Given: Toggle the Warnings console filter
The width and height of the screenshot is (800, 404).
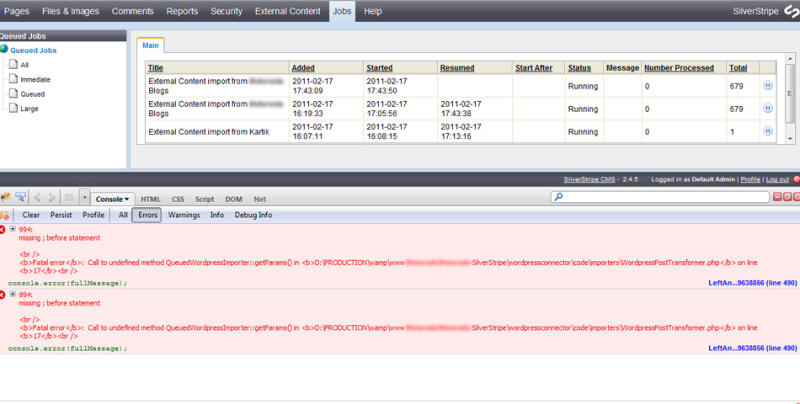Looking at the screenshot, I should (183, 214).
